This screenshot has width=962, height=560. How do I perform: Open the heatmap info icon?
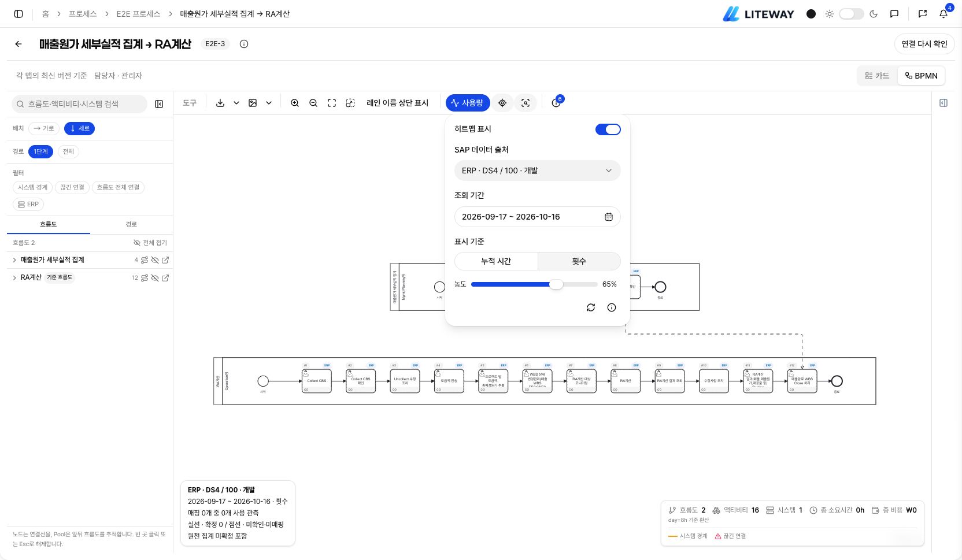coord(612,307)
